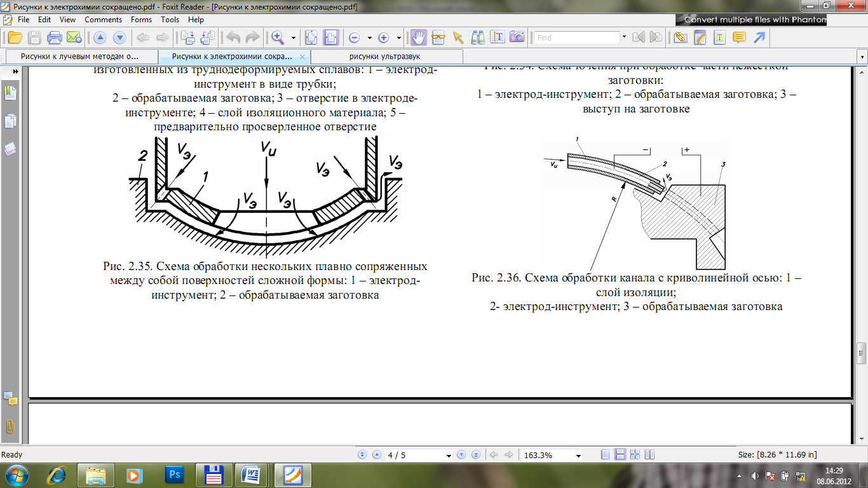868x488 pixels.
Task: Open Photoshop from the taskbar
Action: pos(173,475)
